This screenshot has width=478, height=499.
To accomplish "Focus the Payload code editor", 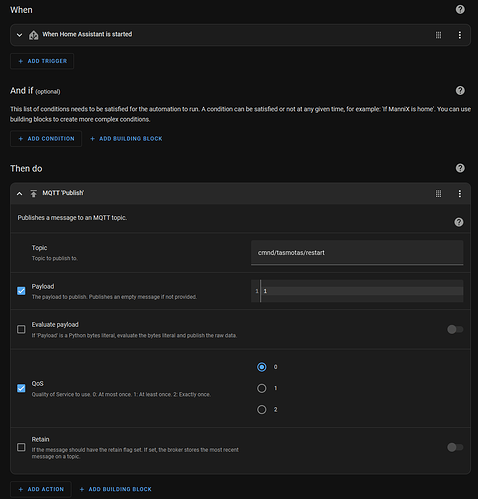I will 357,291.
